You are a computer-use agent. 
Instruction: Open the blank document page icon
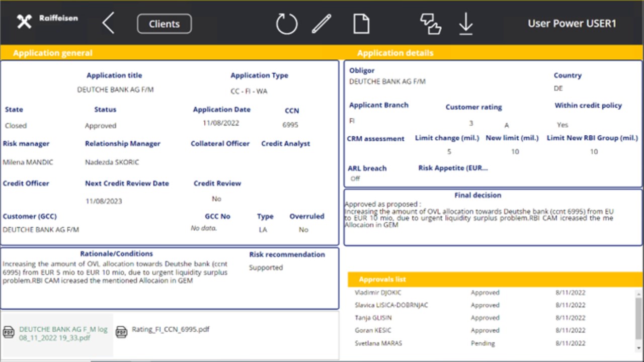click(361, 24)
